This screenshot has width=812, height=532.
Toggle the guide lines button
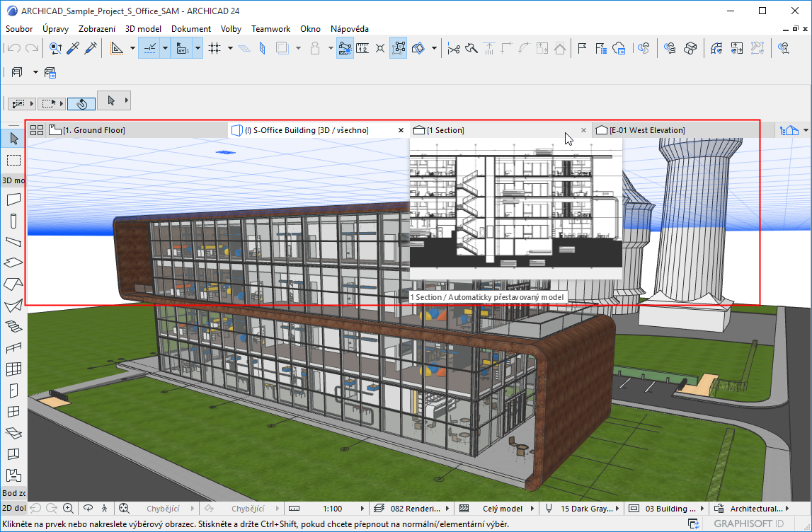pos(150,49)
